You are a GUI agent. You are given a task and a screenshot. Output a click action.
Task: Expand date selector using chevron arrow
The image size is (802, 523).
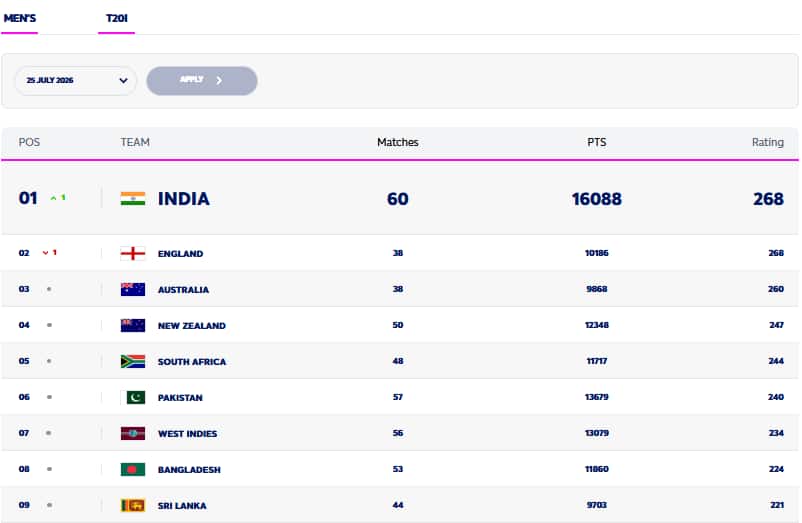coord(123,80)
